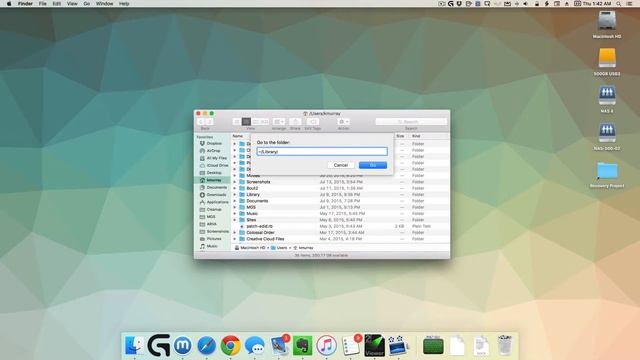
Task: Open the Arrange dropdown in the Finder toolbar
Action: click(279, 122)
